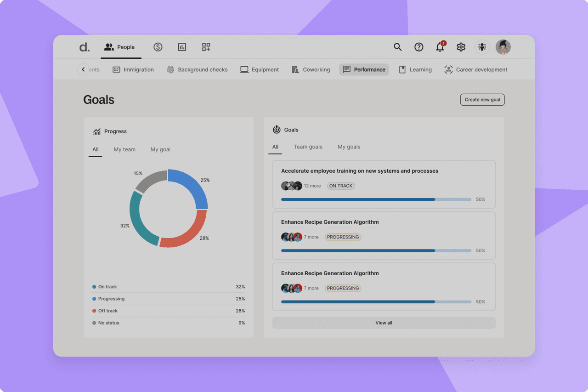Expand the left chevron to show previous tabs
This screenshot has height=392, width=588.
(x=83, y=69)
